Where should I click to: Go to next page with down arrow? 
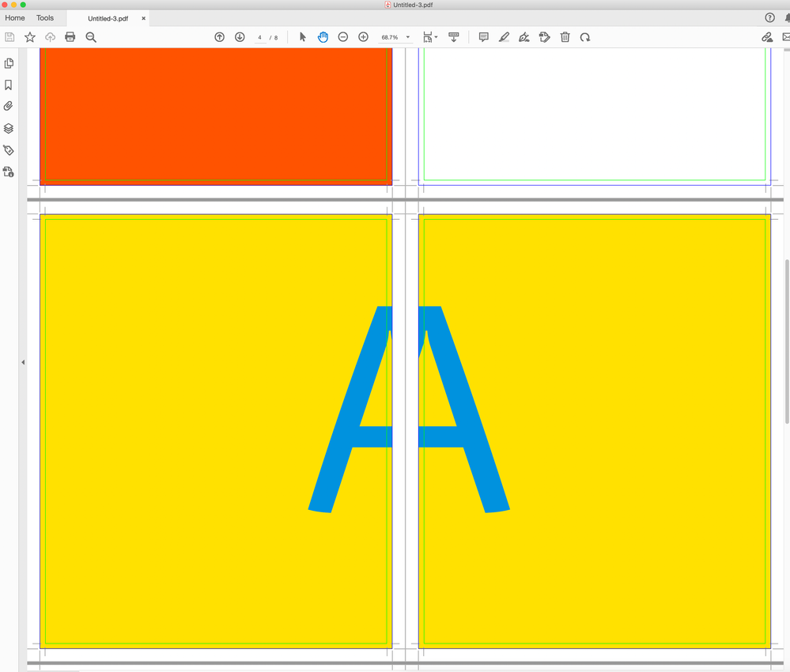tap(239, 36)
